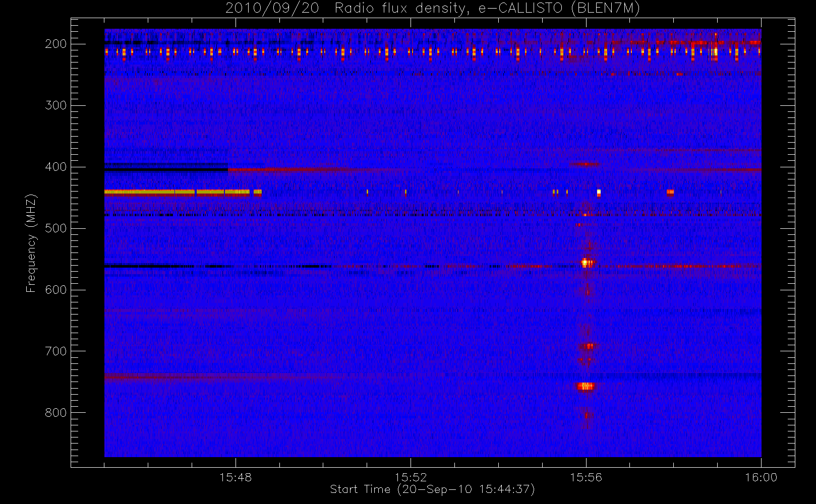Click the 'Start Time (20-Sep-10 15:44:37)' axis label

(432, 489)
